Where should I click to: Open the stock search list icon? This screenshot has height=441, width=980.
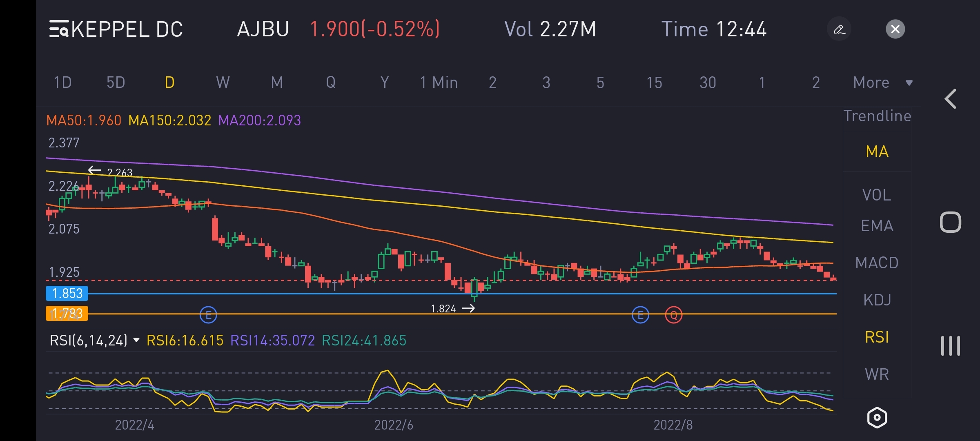59,29
